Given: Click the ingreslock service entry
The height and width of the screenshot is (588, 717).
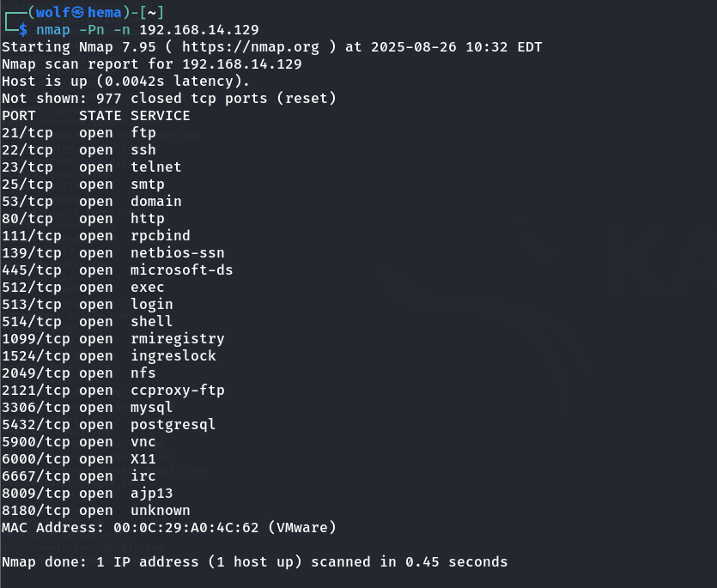Looking at the screenshot, I should pyautogui.click(x=173, y=355).
